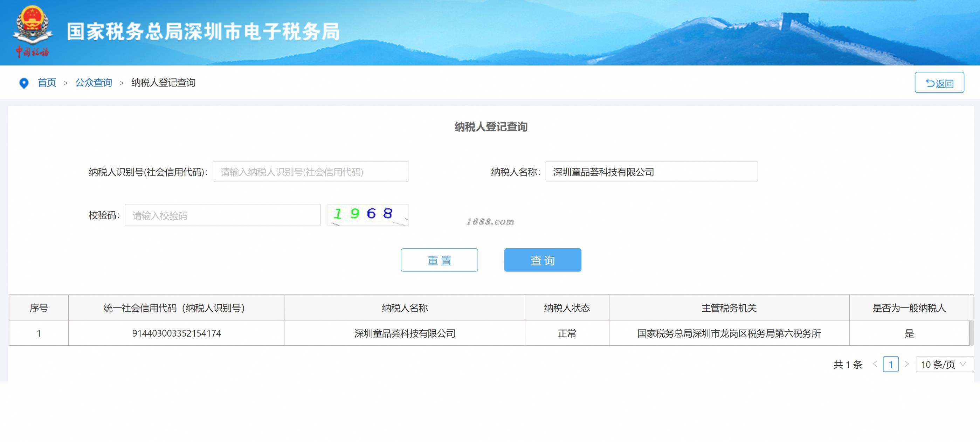The image size is (980, 442).
Task: Focus the 校验码 input field
Action: [222, 215]
